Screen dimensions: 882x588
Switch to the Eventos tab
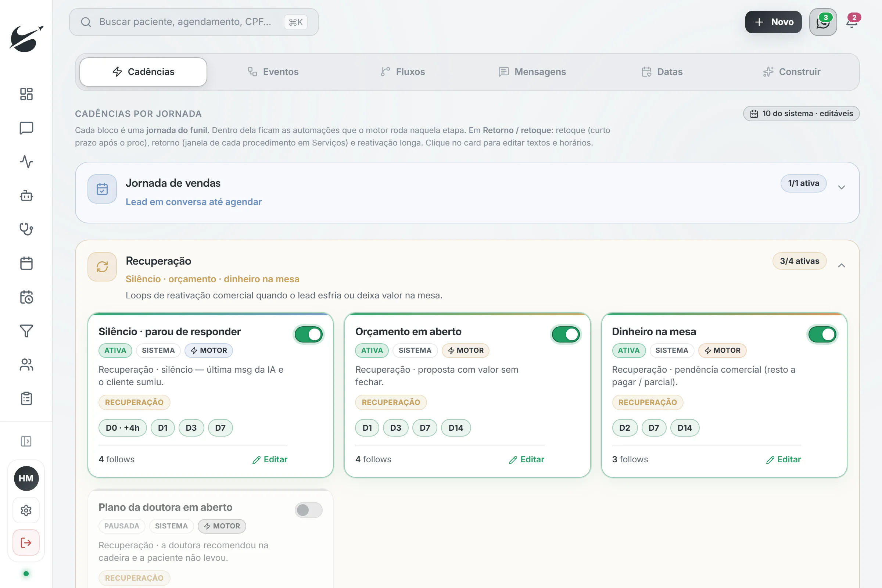tap(273, 72)
